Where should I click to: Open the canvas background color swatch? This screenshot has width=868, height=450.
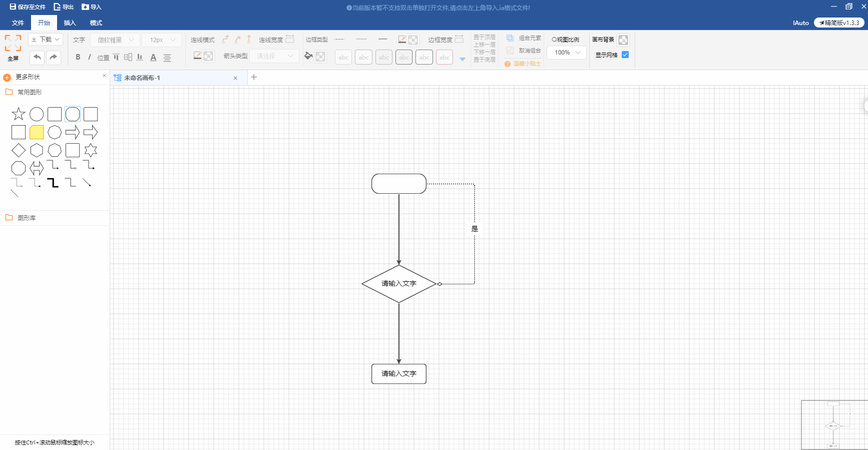[623, 40]
